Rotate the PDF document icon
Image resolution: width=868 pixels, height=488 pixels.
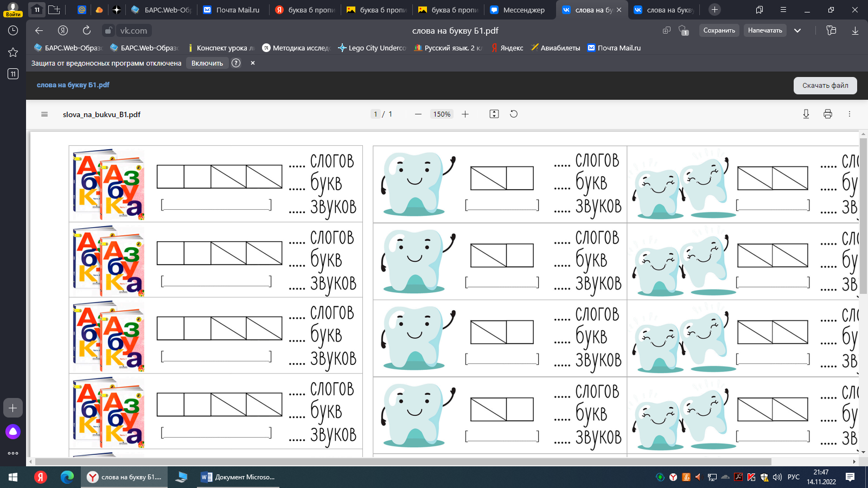tap(514, 114)
